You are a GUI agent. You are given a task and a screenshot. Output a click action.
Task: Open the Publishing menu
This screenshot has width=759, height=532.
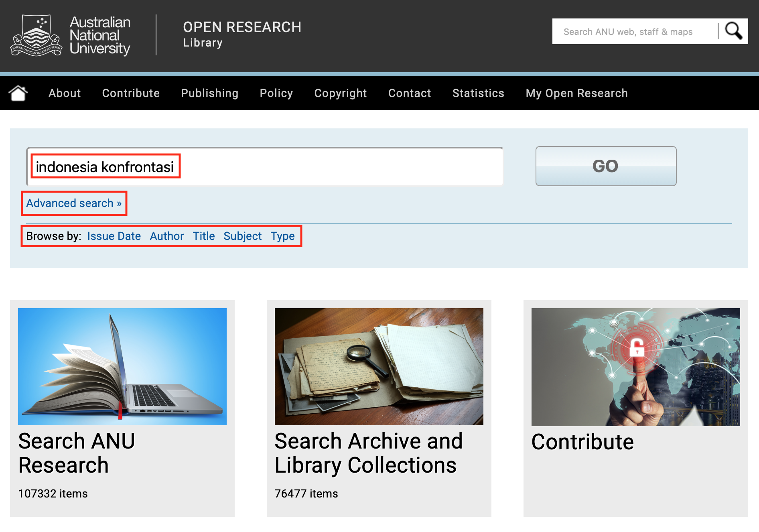tap(209, 93)
